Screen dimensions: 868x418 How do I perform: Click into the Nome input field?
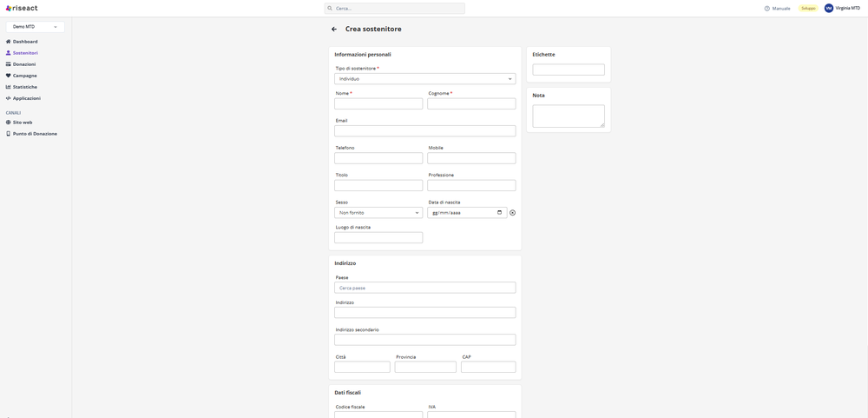378,103
